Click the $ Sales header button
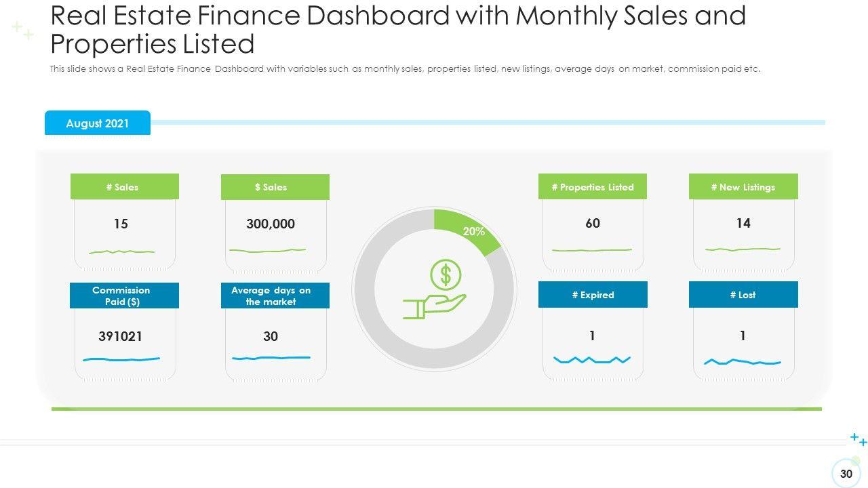Viewport: 868px width, 488px height. pyautogui.click(x=275, y=187)
